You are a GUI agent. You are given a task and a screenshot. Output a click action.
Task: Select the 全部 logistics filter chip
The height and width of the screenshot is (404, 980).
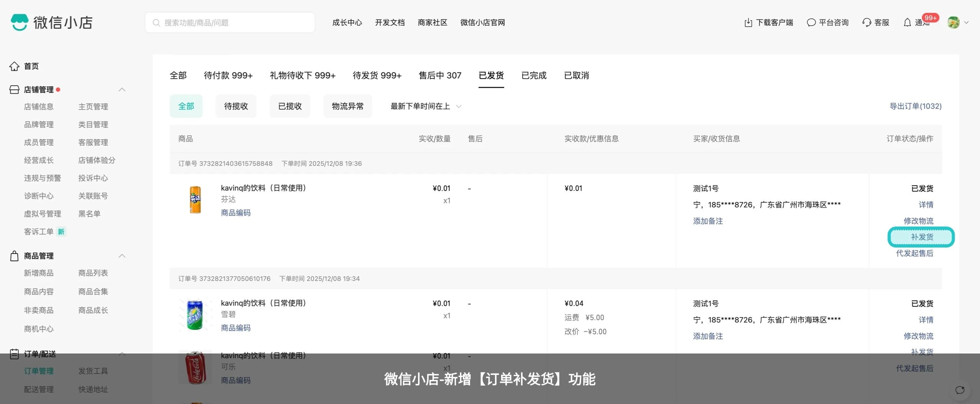click(x=186, y=106)
